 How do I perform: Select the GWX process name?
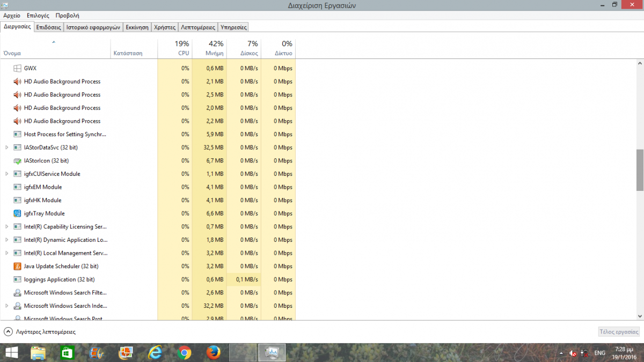30,68
